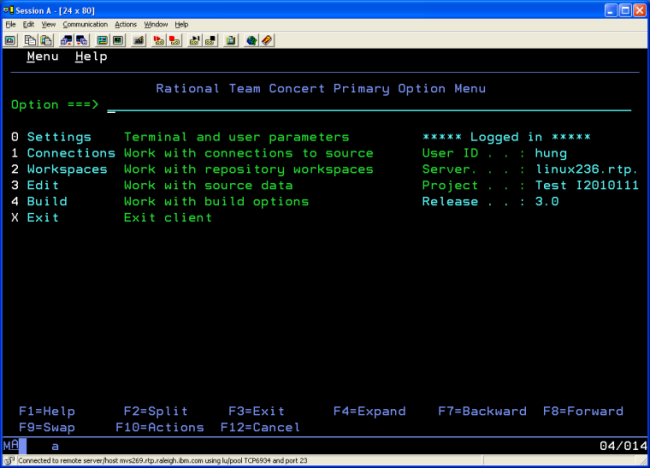Start macro recording with the red play icon
650x468 pixels.
(x=158, y=40)
